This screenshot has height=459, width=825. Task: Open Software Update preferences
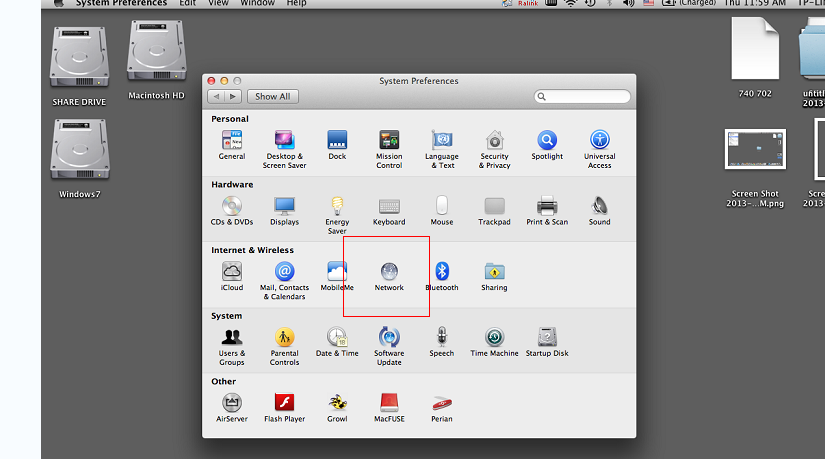pos(389,346)
